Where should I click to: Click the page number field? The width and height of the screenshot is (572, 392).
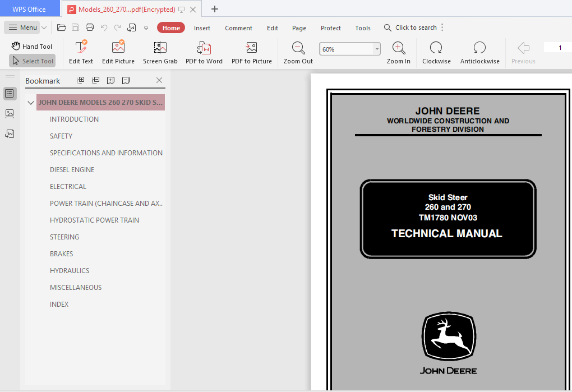pos(558,48)
